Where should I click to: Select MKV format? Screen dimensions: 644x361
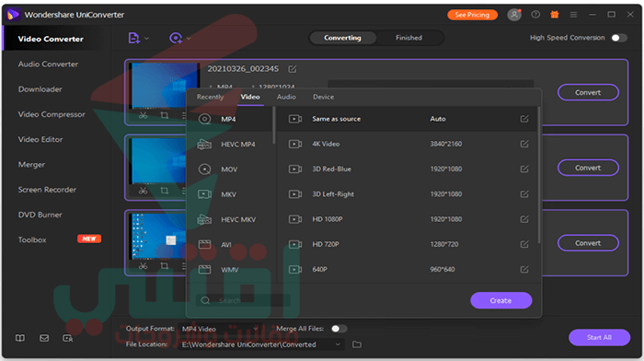point(230,194)
